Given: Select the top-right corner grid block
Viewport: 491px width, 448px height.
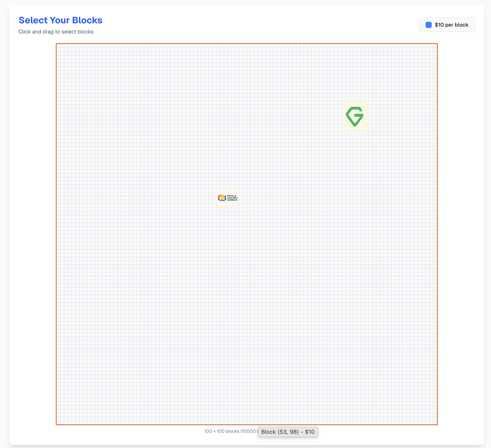Looking at the screenshot, I should (x=435, y=46).
